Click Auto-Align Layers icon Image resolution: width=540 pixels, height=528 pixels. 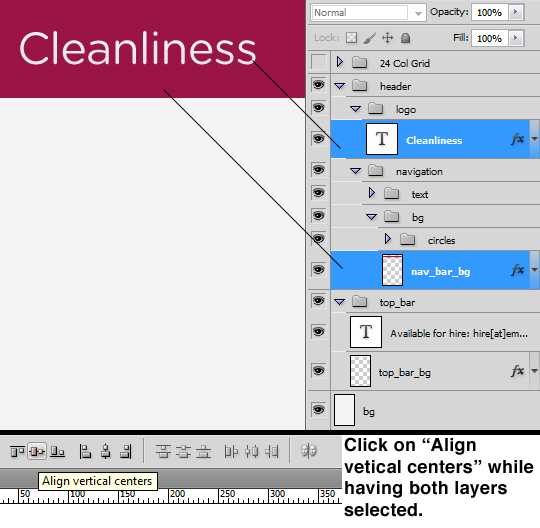tap(309, 451)
